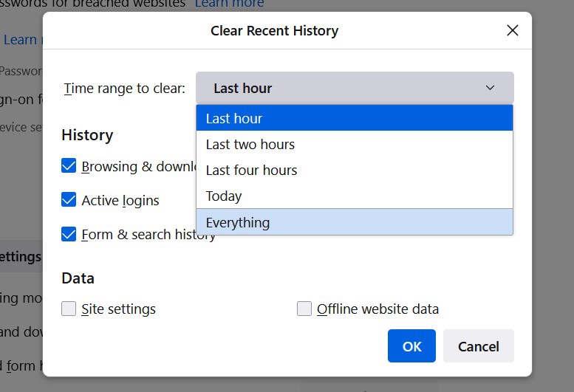Viewport: 574px width, 392px height.
Task: Click the 'Data' section heading
Action: [x=78, y=278]
